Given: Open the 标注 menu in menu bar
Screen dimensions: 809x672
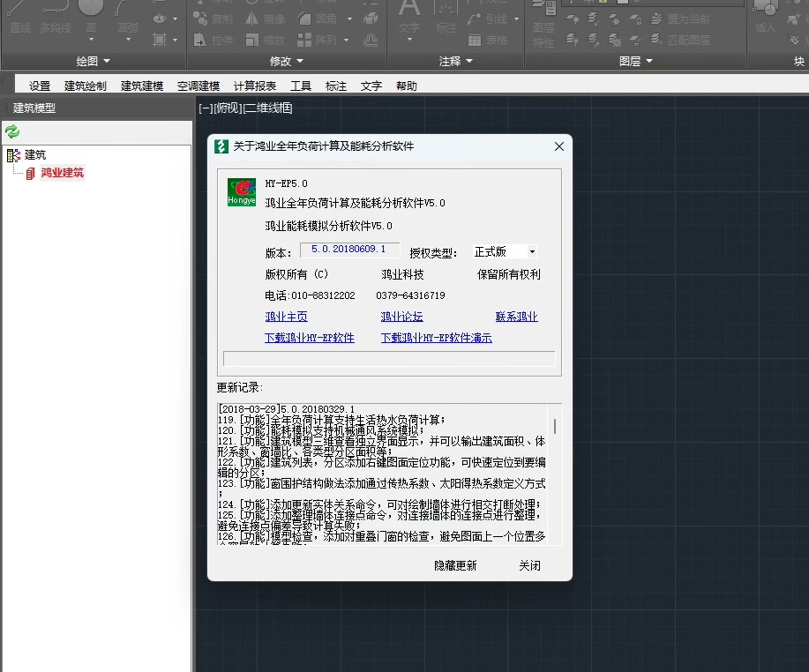Looking at the screenshot, I should coord(336,86).
